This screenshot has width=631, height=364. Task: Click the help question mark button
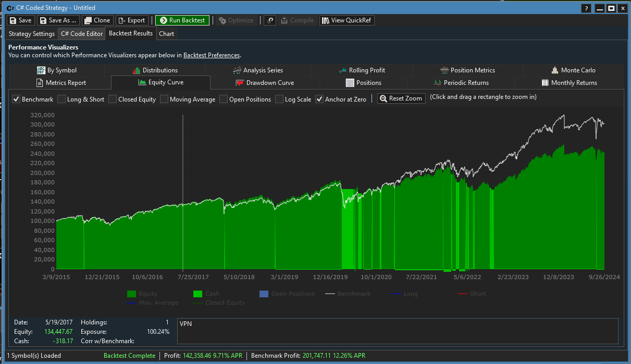pyautogui.click(x=586, y=8)
